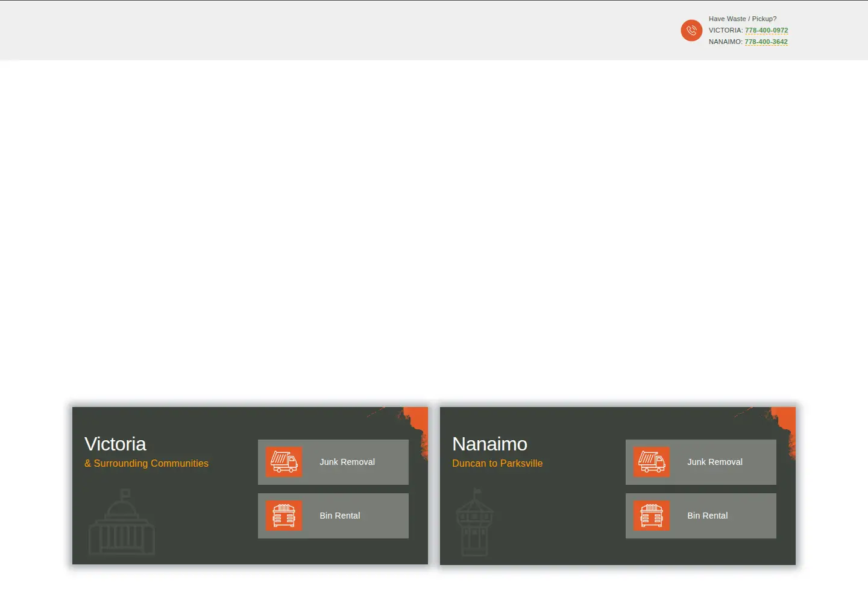Click '& Surrounding Communities' subtitle

(146, 463)
